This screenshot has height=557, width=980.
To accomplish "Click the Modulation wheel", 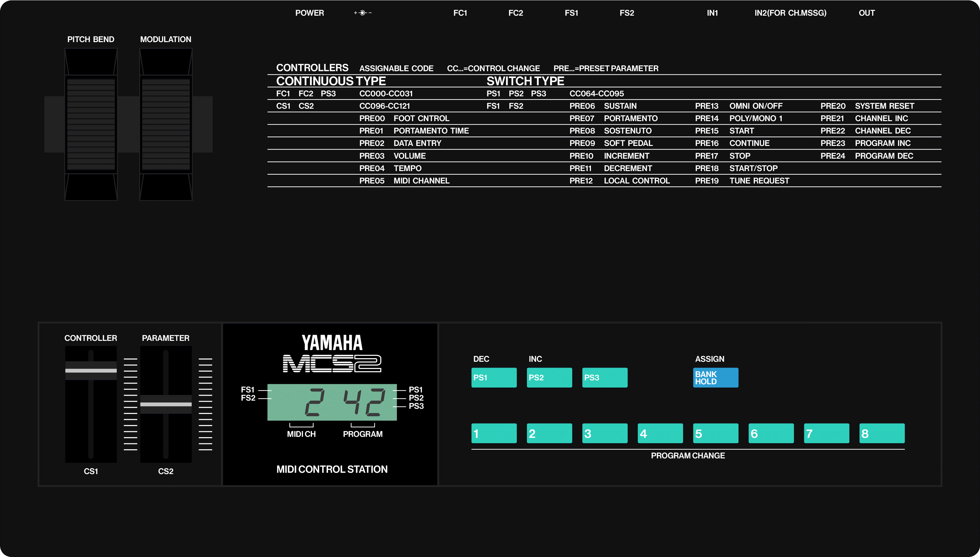I will [166, 124].
